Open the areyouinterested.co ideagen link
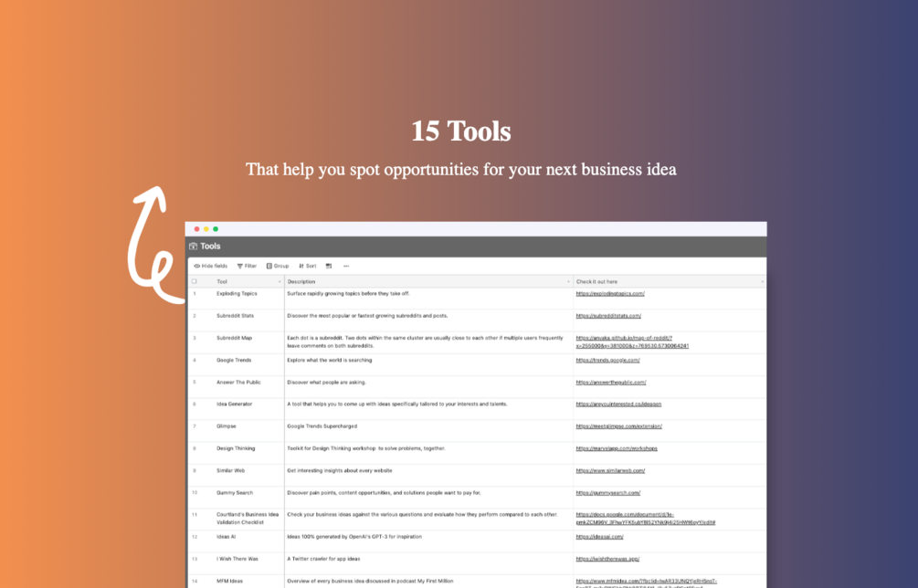The height and width of the screenshot is (588, 918). pyautogui.click(x=618, y=404)
